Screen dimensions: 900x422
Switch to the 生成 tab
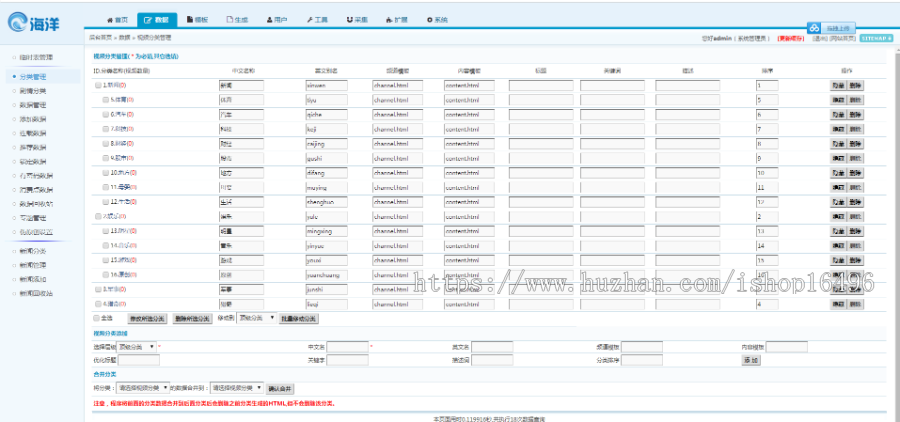pyautogui.click(x=237, y=20)
